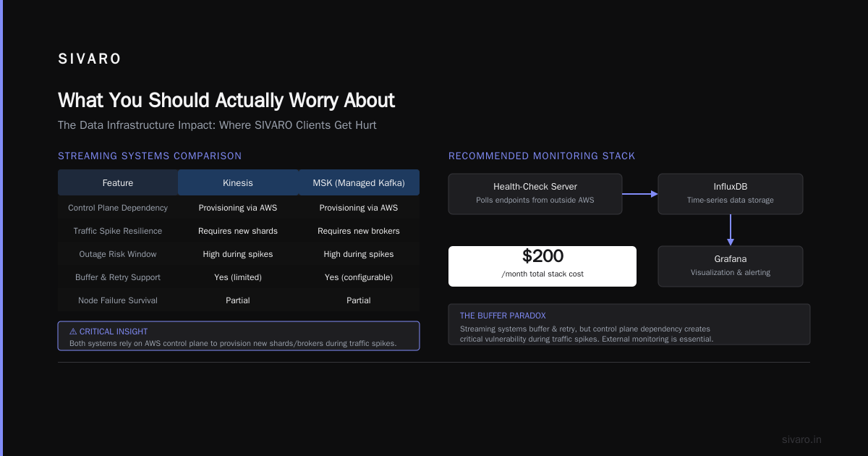Click the Traffic Spike Resilience row label
The width and height of the screenshot is (868, 456).
118,231
